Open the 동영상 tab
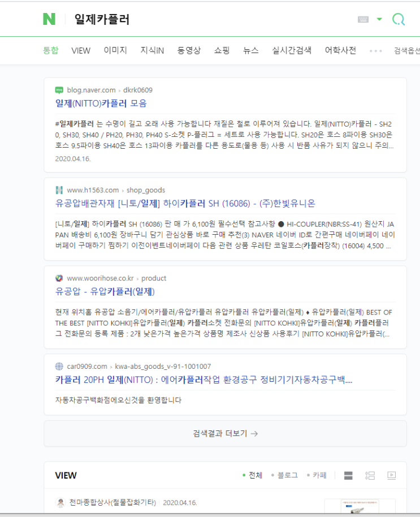This screenshot has height=517, width=420. click(x=189, y=50)
